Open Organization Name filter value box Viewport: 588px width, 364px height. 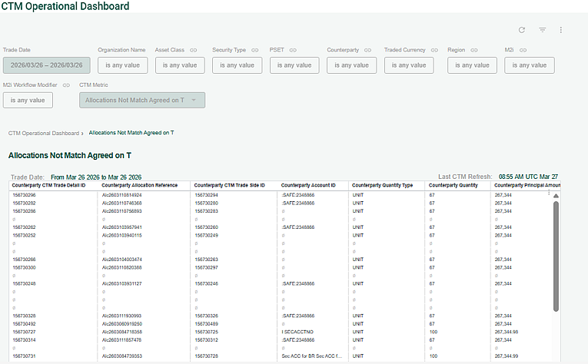pos(121,65)
